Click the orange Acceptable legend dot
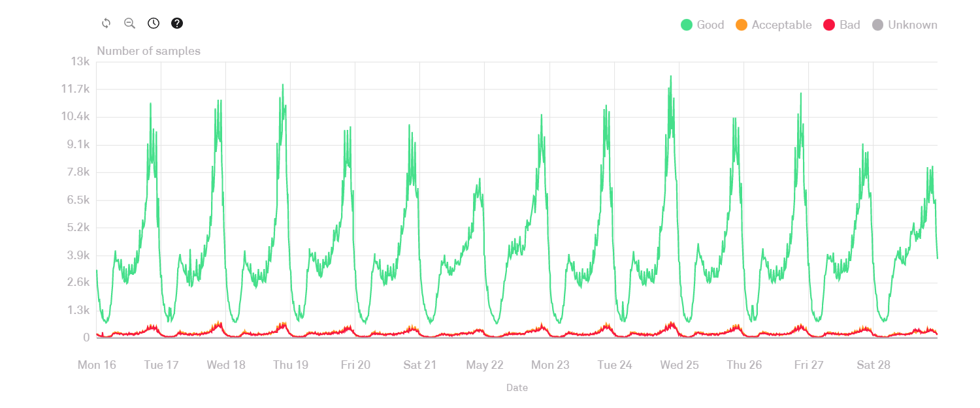Image resolution: width=980 pixels, height=408 pixels. (742, 25)
